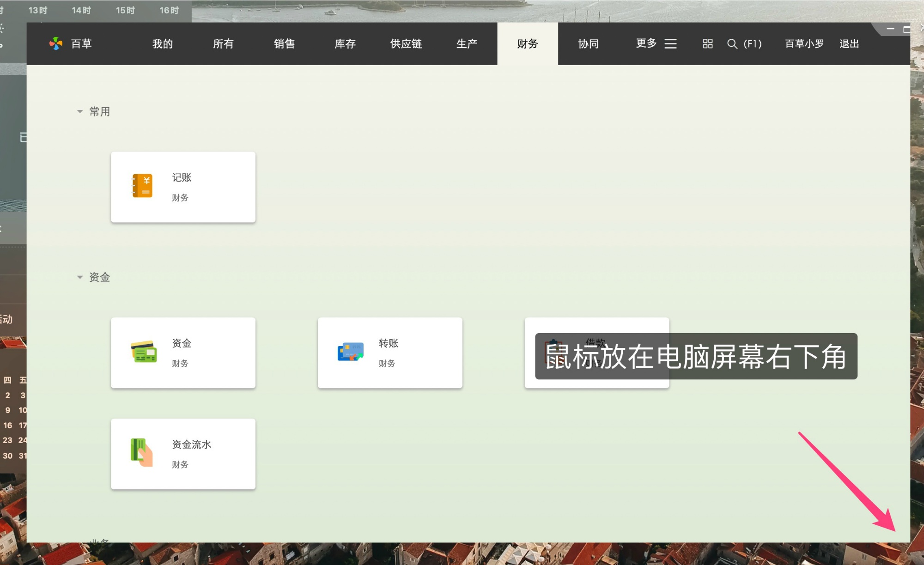The width and height of the screenshot is (924, 565).
Task: Switch to the 我的 tab
Action: [163, 43]
